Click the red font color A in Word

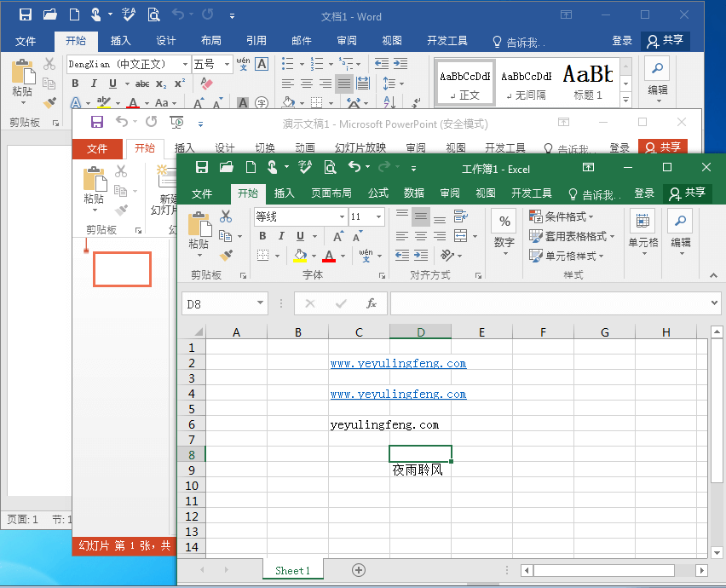pyautogui.click(x=133, y=103)
